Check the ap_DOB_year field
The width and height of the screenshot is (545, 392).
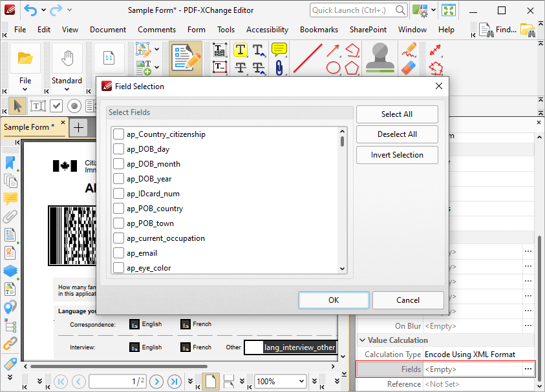(x=118, y=179)
